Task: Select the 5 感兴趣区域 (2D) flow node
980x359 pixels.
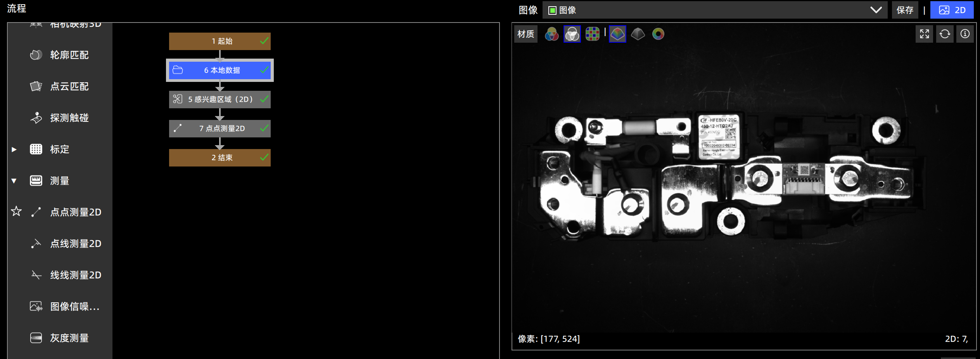Action: click(x=220, y=99)
